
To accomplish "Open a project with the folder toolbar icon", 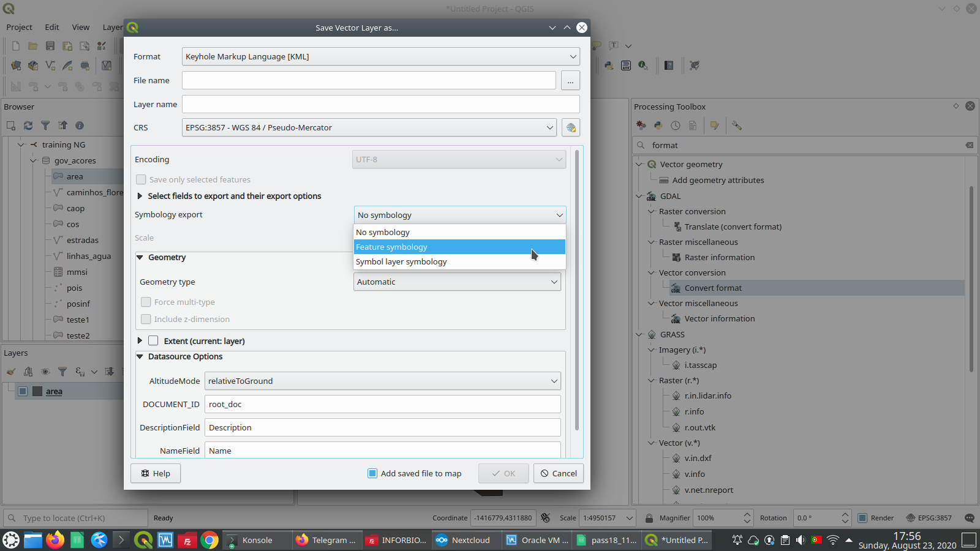I will [x=33, y=46].
